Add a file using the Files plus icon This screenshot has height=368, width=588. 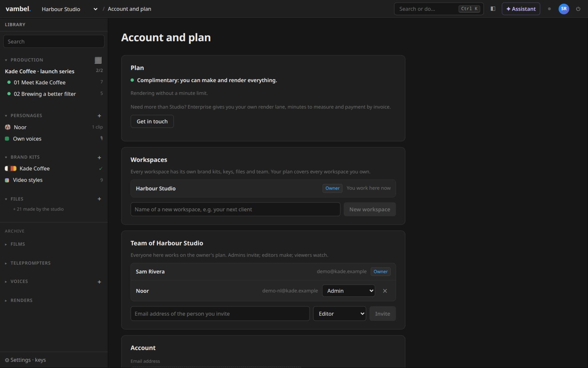(99, 199)
